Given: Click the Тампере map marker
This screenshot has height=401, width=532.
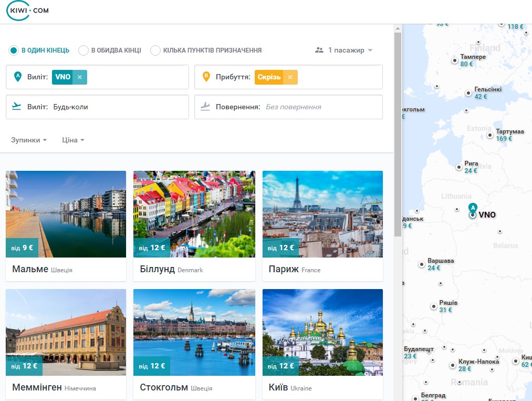Looking at the screenshot, I should pos(455,60).
